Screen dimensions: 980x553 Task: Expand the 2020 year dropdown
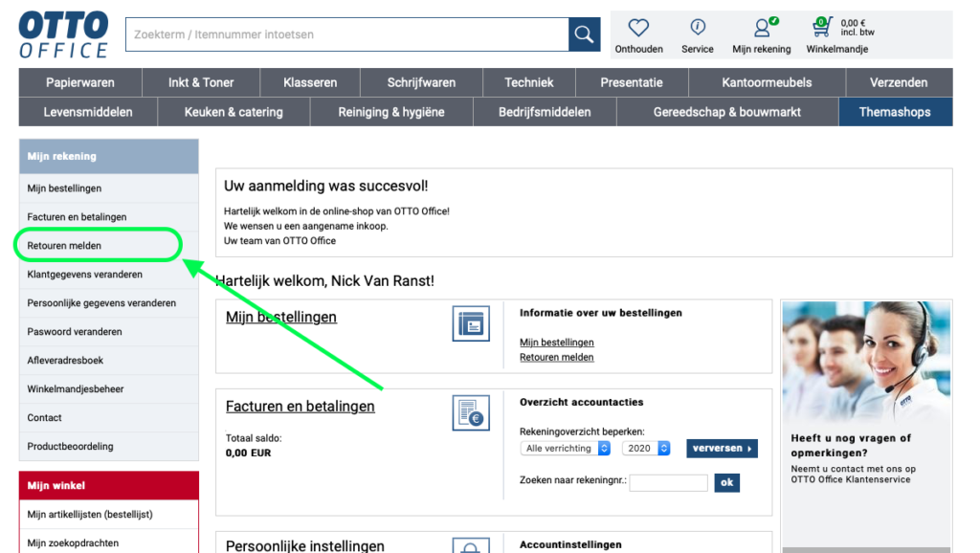(x=646, y=449)
